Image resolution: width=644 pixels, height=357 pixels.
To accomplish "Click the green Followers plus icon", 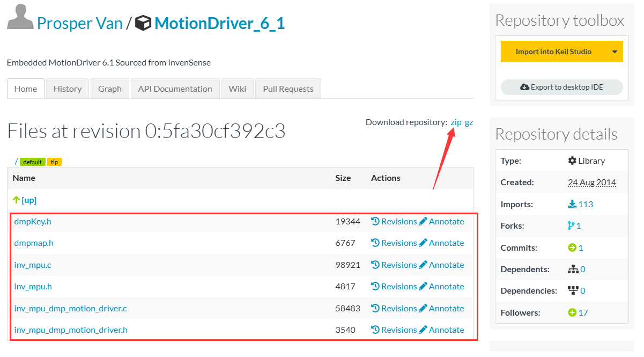I will (x=572, y=312).
